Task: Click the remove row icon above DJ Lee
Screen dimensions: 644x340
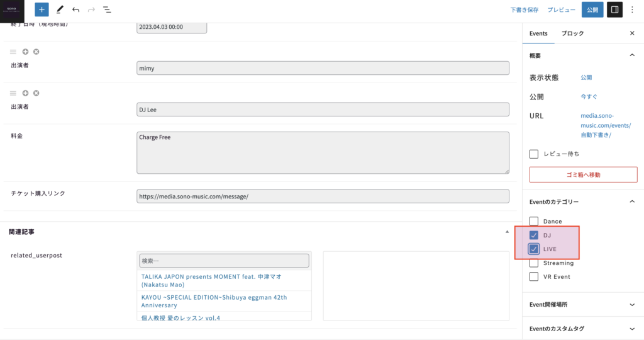Action: point(36,93)
